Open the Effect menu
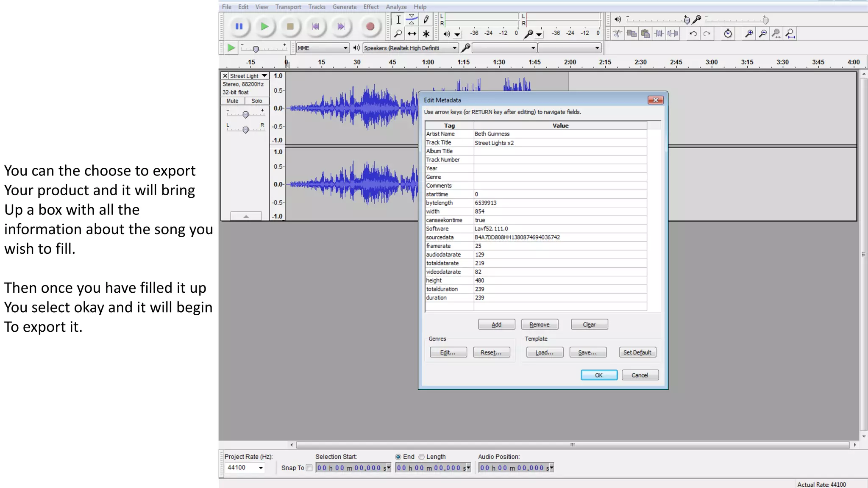 click(x=371, y=7)
